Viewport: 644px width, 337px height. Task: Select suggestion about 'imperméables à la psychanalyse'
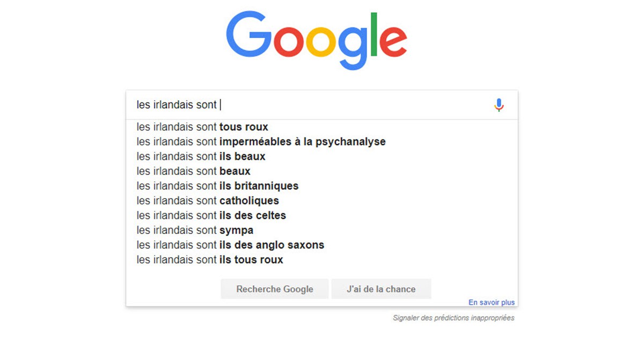(x=261, y=142)
